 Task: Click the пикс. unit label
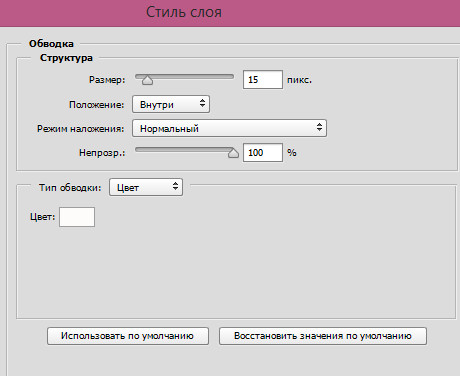tap(299, 80)
